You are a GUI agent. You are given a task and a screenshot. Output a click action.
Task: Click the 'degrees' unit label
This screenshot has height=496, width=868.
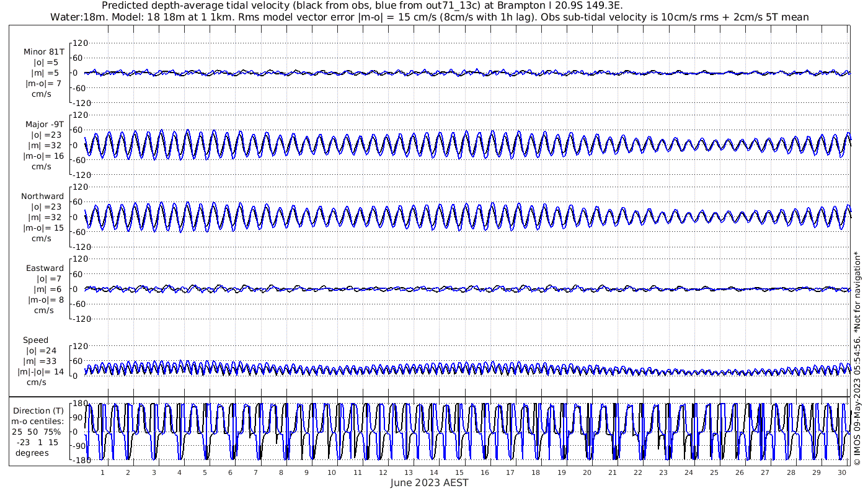[x=32, y=453]
